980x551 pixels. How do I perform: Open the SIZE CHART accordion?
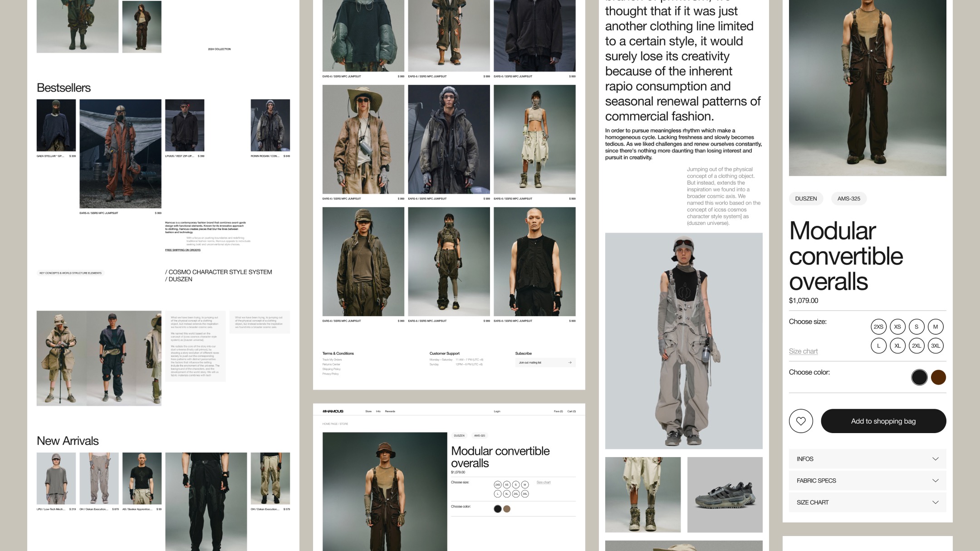pyautogui.click(x=867, y=502)
